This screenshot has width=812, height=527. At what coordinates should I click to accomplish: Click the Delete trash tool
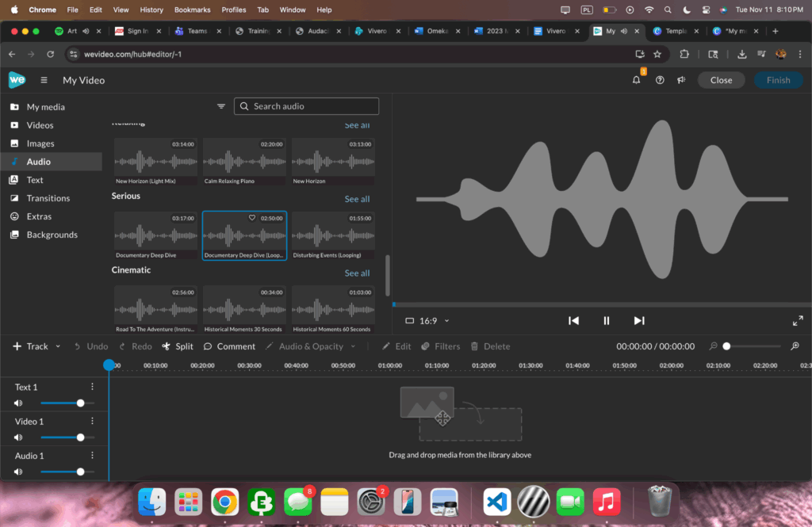490,346
